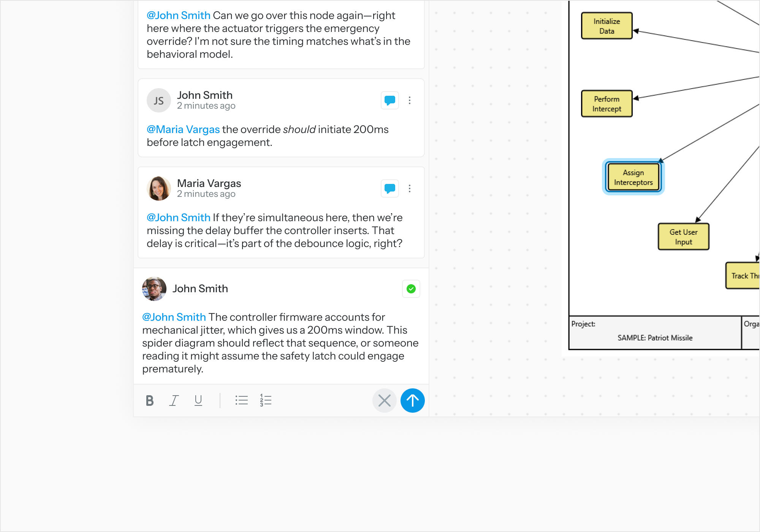Click @John Smith mention in Maria's comment

click(179, 218)
